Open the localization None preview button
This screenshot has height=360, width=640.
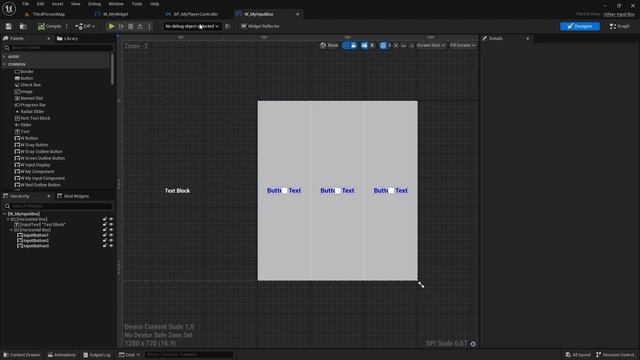(329, 45)
